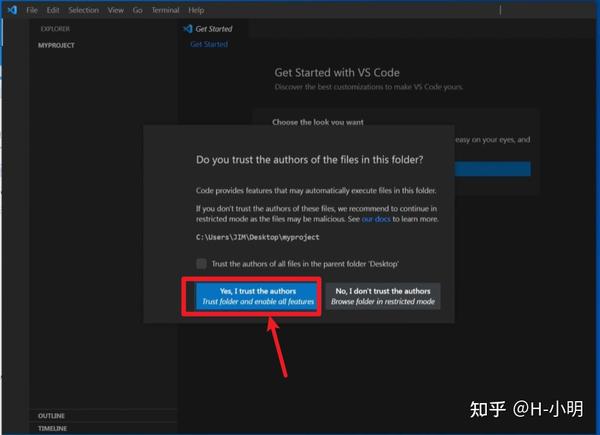Click the VS Code icon on Get Started tab

tap(188, 29)
